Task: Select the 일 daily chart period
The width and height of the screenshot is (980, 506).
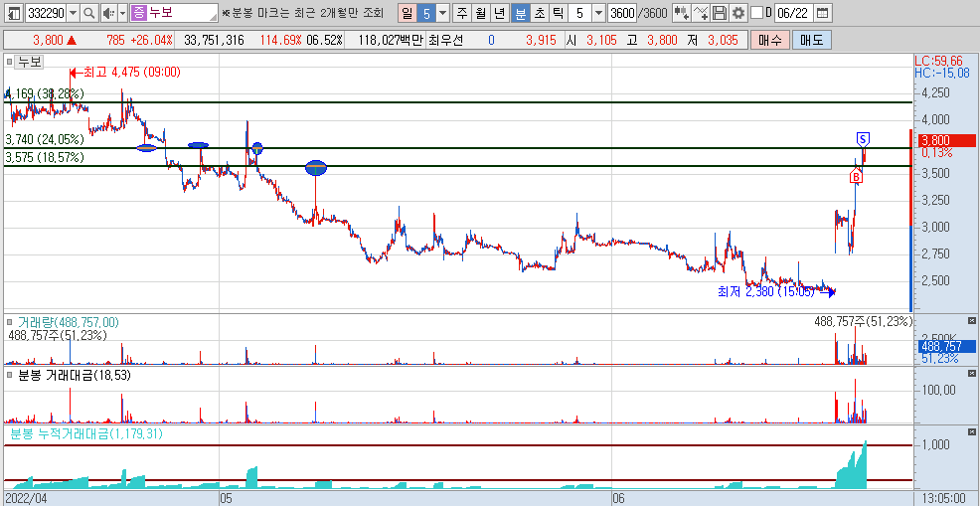Action: click(408, 13)
